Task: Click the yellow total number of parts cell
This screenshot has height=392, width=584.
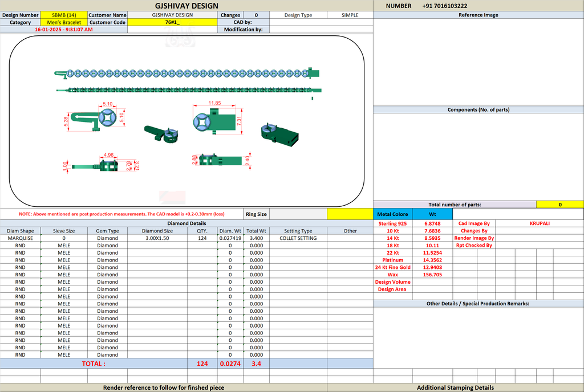Action: tap(560, 205)
